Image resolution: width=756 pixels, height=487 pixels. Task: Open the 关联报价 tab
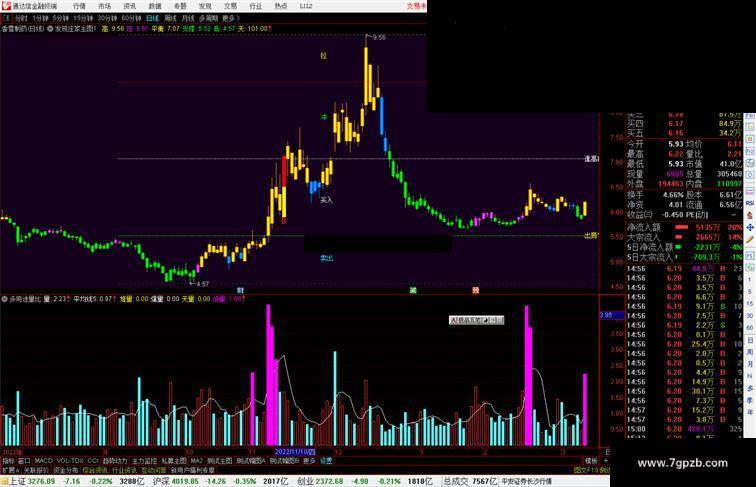point(36,470)
